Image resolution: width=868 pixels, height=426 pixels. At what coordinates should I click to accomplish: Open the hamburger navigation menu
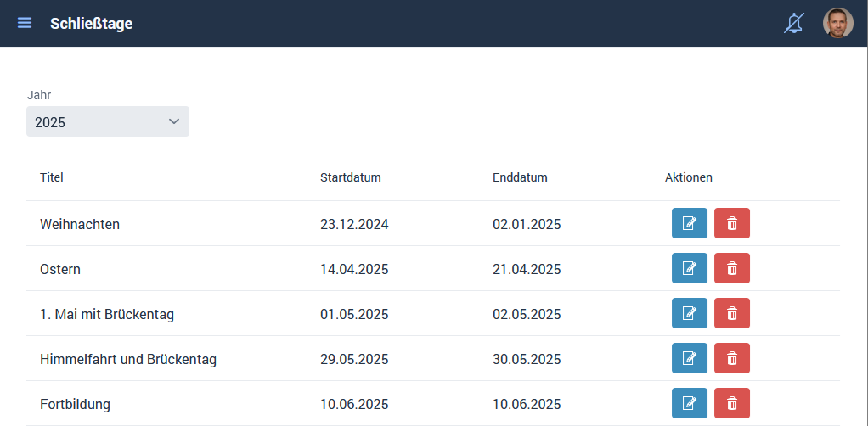(25, 23)
